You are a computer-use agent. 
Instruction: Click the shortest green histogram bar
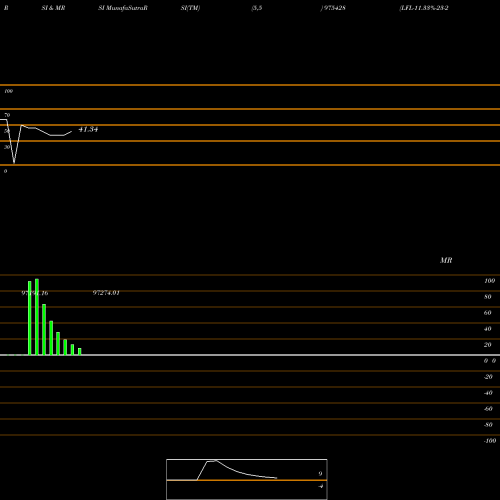pyautogui.click(x=80, y=352)
